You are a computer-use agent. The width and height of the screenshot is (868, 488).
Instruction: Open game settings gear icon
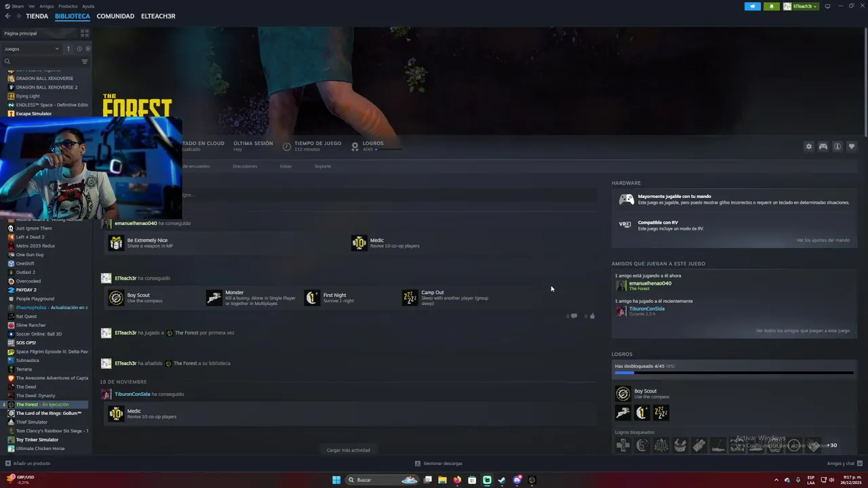point(808,146)
